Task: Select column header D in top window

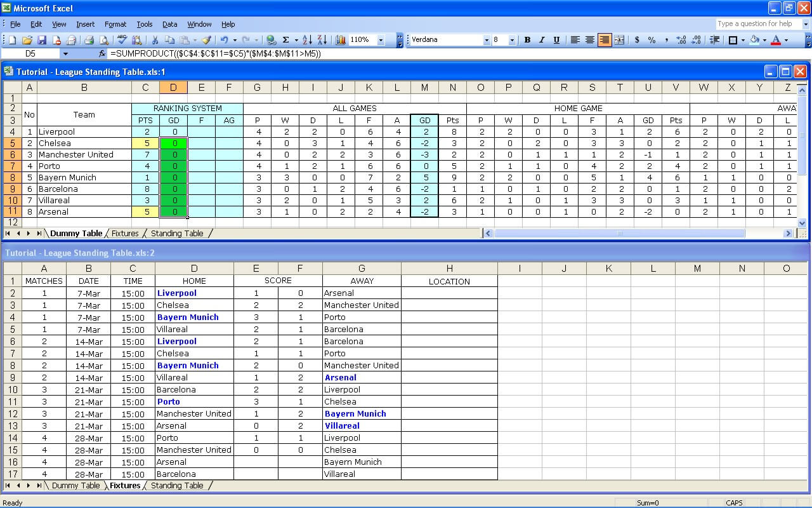Action: click(x=173, y=88)
